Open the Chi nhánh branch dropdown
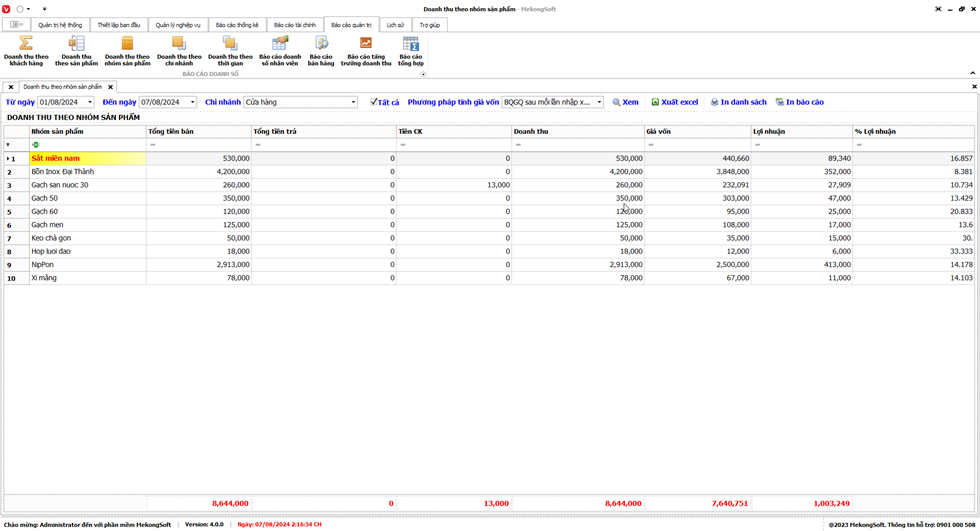Image resolution: width=980 pixels, height=531 pixels. [x=353, y=102]
